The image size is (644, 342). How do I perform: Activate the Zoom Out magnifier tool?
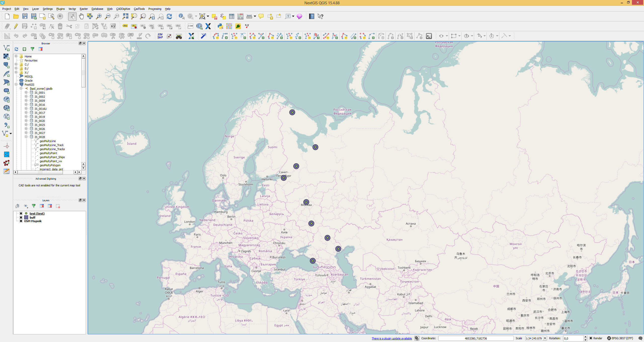pos(107,16)
